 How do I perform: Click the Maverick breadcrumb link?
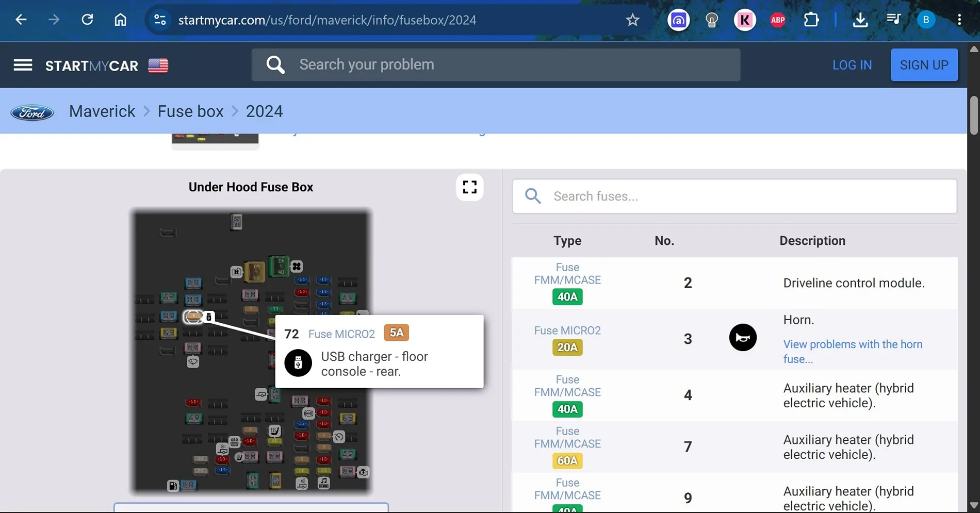tap(102, 111)
